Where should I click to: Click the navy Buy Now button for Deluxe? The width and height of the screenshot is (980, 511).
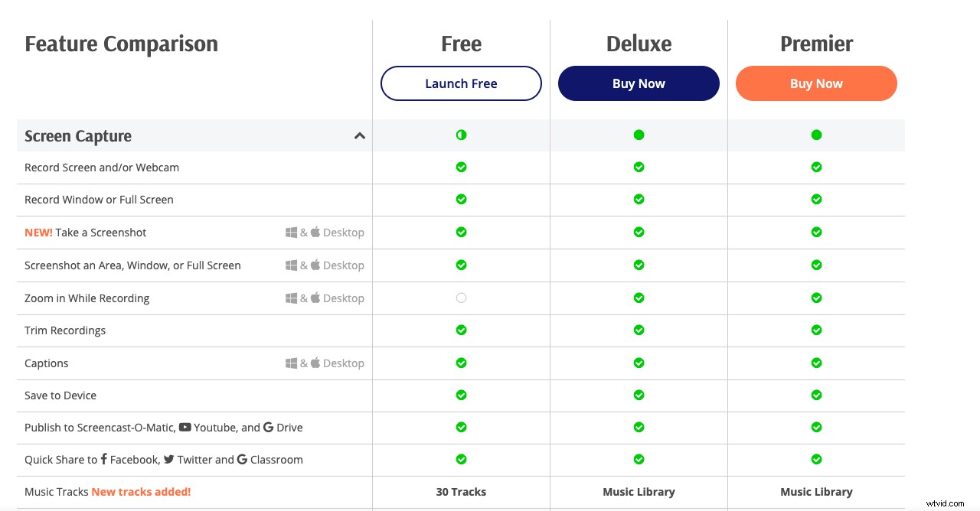point(639,84)
